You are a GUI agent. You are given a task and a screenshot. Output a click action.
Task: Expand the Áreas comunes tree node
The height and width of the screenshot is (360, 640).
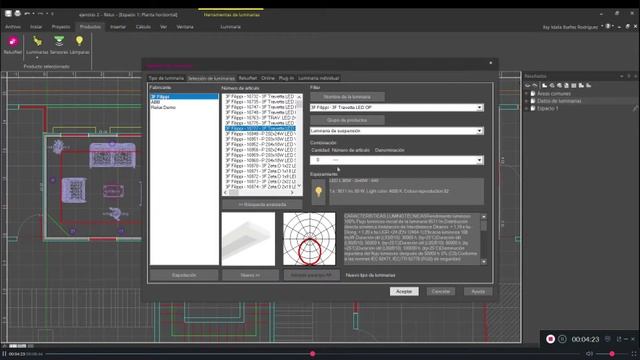pos(527,93)
